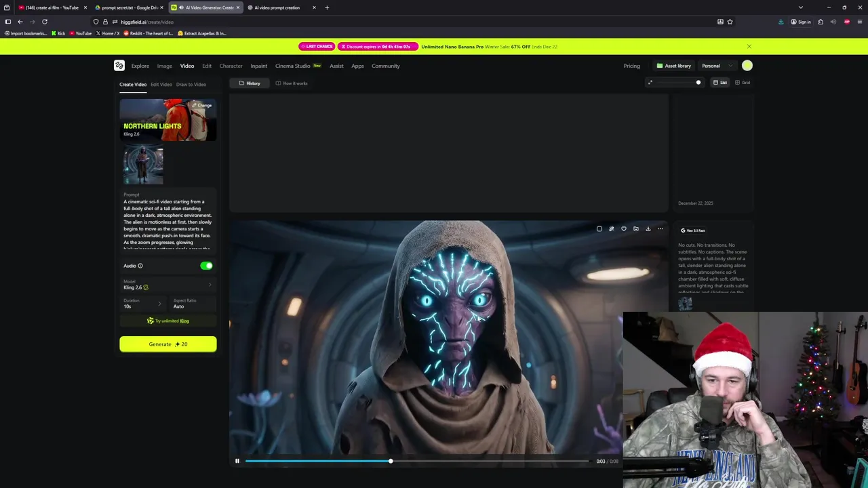
Task: Click the browser back arrow
Action: pos(20,22)
